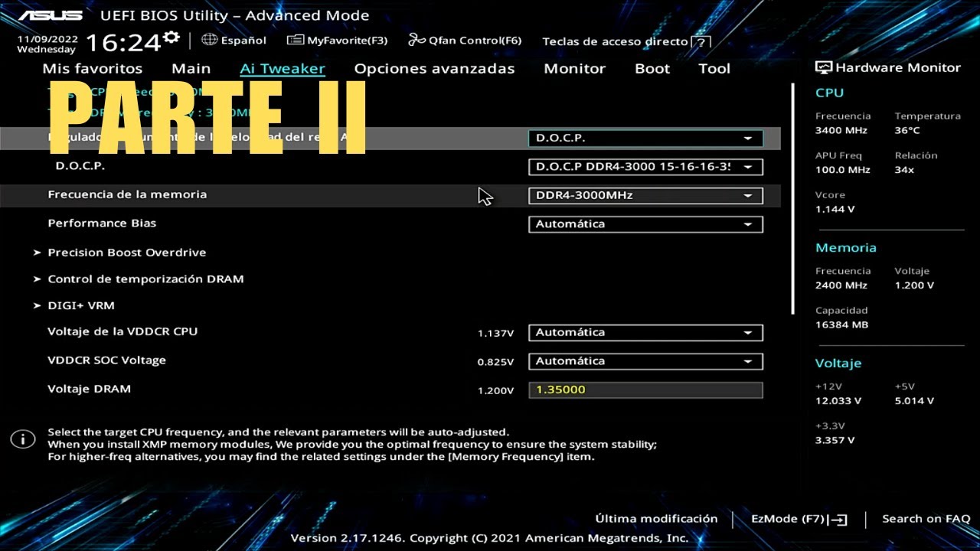Open the Performance Bias Automática dropdown
The width and height of the screenshot is (980, 551).
pos(645,224)
